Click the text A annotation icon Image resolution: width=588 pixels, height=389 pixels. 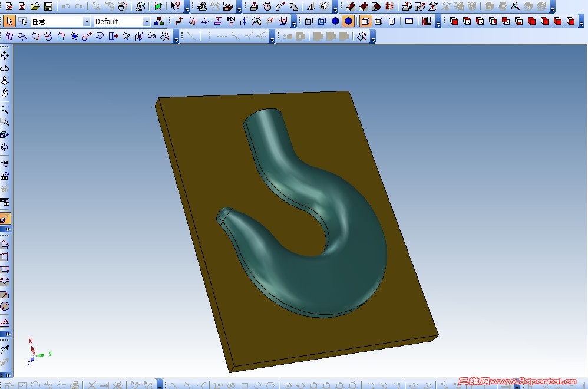tap(310, 6)
